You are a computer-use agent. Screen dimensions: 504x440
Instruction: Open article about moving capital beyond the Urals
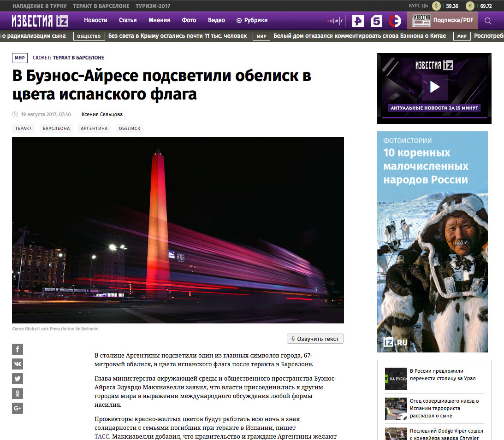pos(443,375)
